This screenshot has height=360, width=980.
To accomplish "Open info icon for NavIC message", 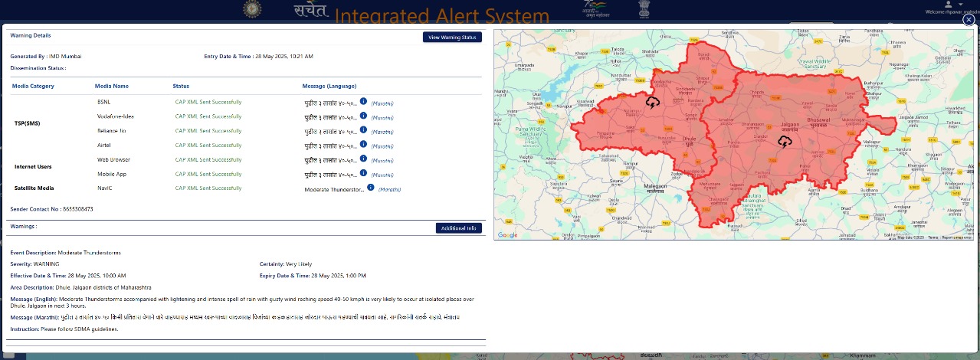I will (x=371, y=187).
